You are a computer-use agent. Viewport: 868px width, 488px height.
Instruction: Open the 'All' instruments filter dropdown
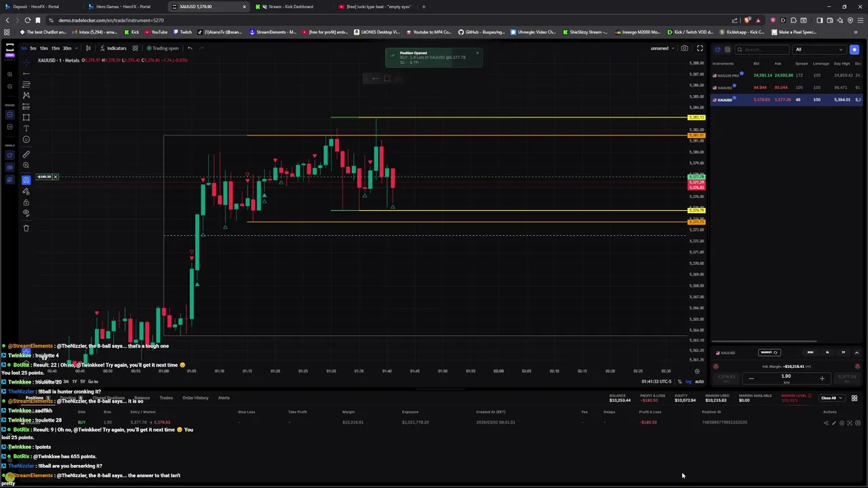pyautogui.click(x=820, y=49)
